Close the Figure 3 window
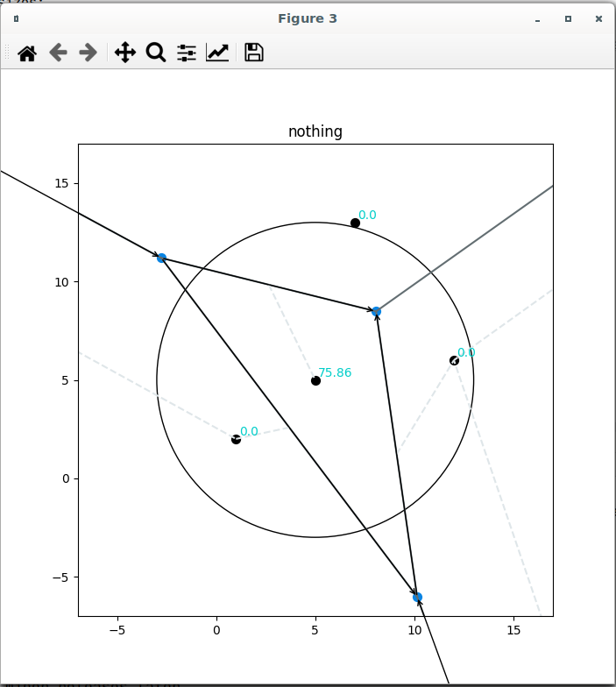The height and width of the screenshot is (687, 616). pyautogui.click(x=599, y=19)
